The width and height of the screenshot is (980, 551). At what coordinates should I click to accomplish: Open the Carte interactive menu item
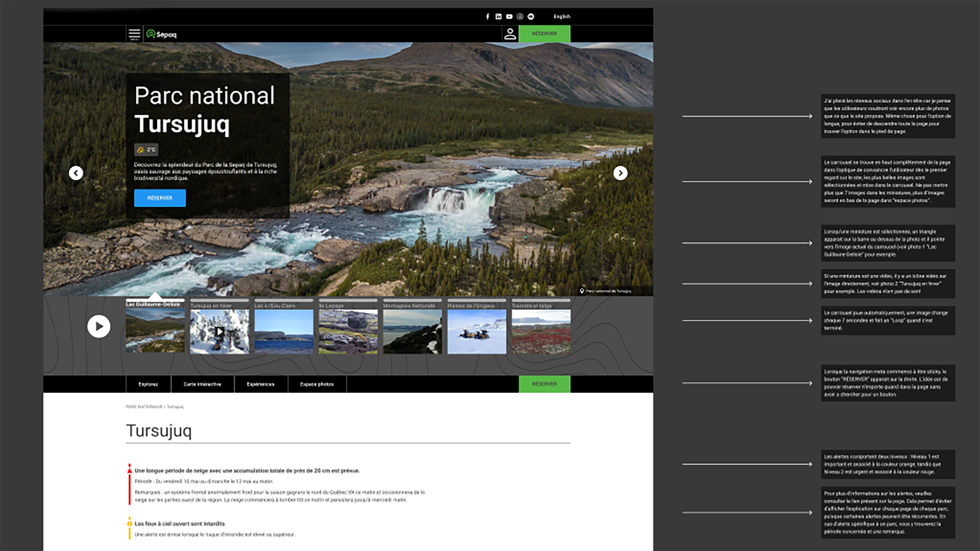[202, 384]
